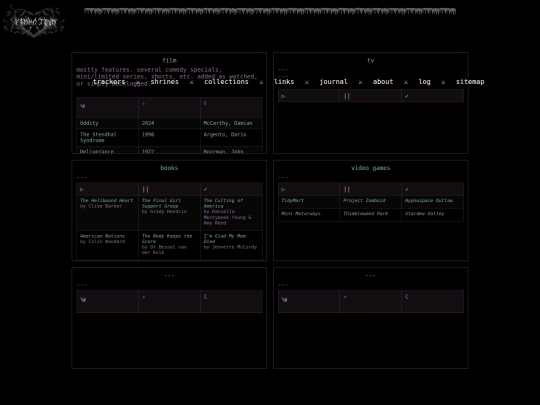Click the Hypnospace Outlaw game entry
Screen dimensions: 540x405
click(x=429, y=200)
